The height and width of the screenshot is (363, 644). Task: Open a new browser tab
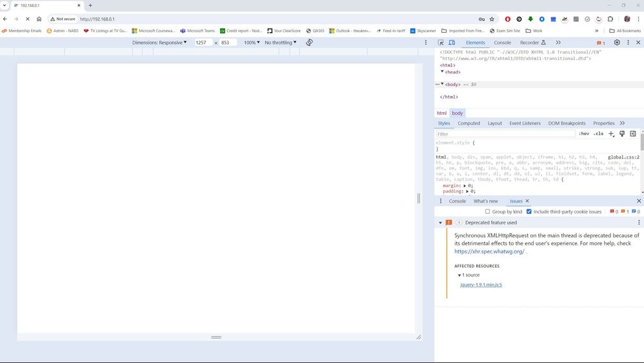90,5
